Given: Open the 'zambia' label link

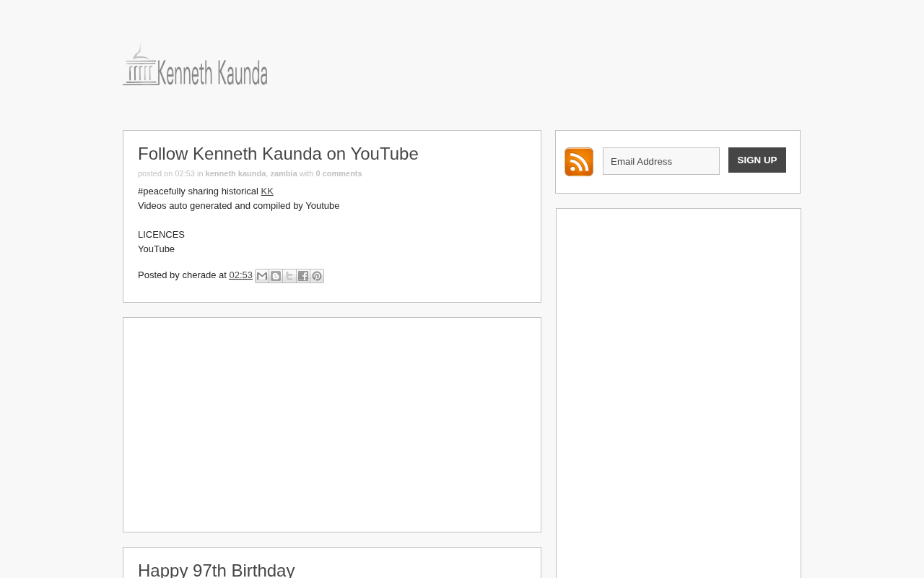Looking at the screenshot, I should point(284,173).
